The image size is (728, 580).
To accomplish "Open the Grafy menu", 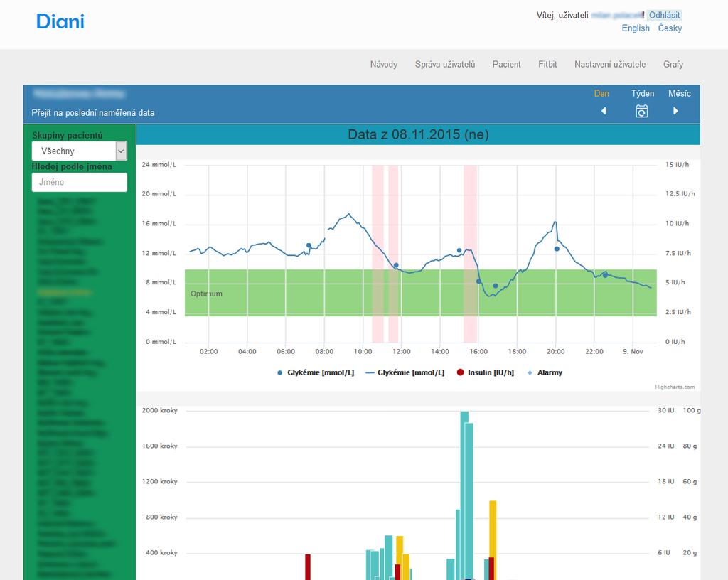I will click(673, 64).
